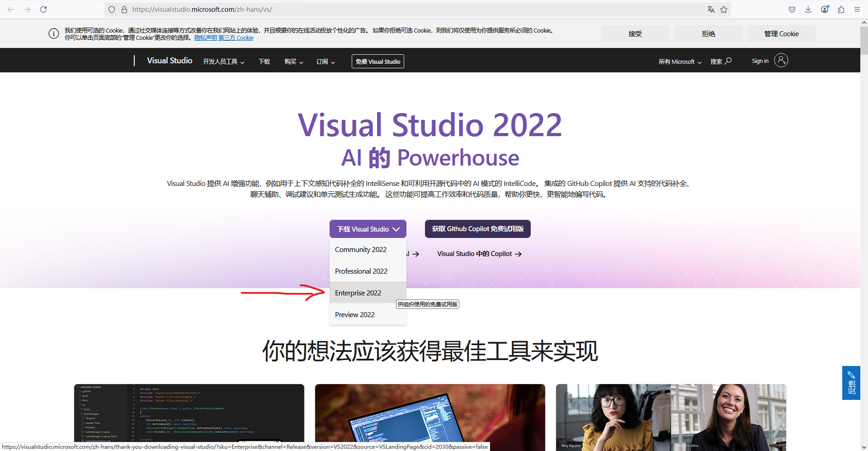
Task: Open the Pocket save icon
Action: point(792,9)
